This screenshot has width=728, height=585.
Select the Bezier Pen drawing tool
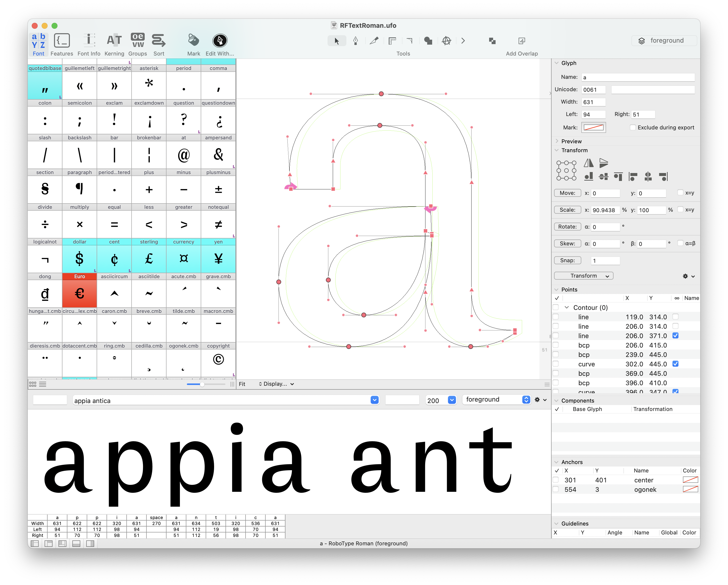pos(356,41)
